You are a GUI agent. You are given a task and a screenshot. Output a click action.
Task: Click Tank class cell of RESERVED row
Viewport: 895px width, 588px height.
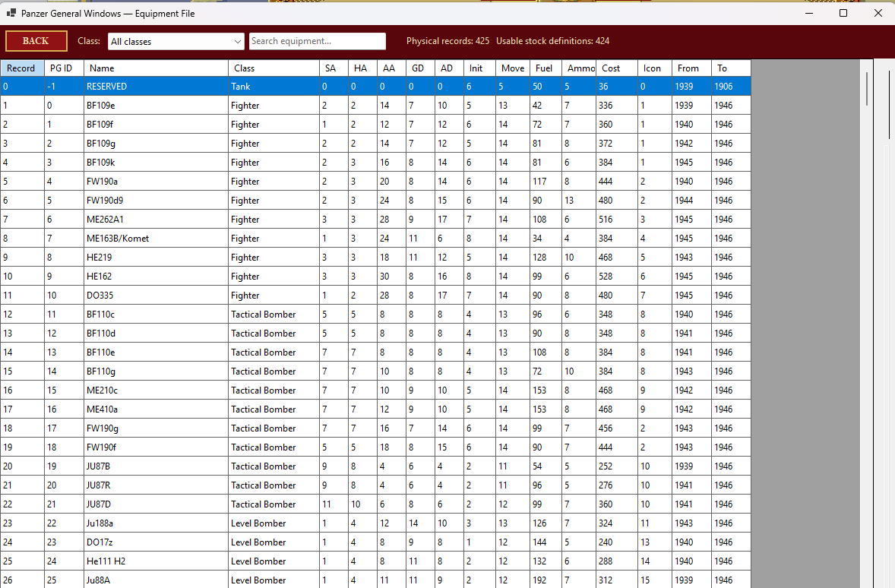274,86
